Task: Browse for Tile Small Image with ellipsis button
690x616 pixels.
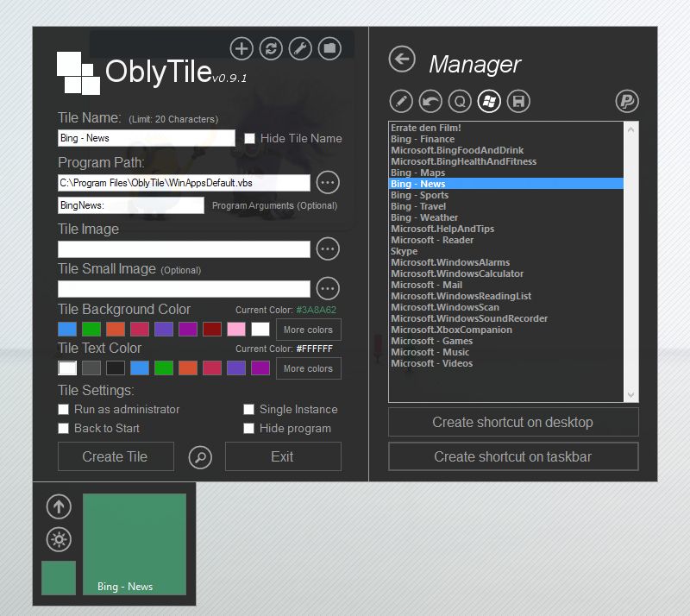Action: [x=328, y=288]
